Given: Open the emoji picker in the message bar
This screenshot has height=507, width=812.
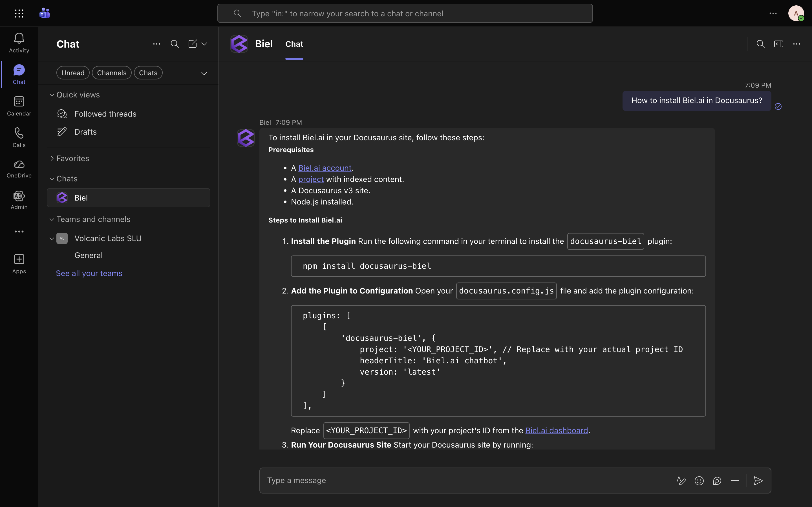Looking at the screenshot, I should (x=699, y=481).
